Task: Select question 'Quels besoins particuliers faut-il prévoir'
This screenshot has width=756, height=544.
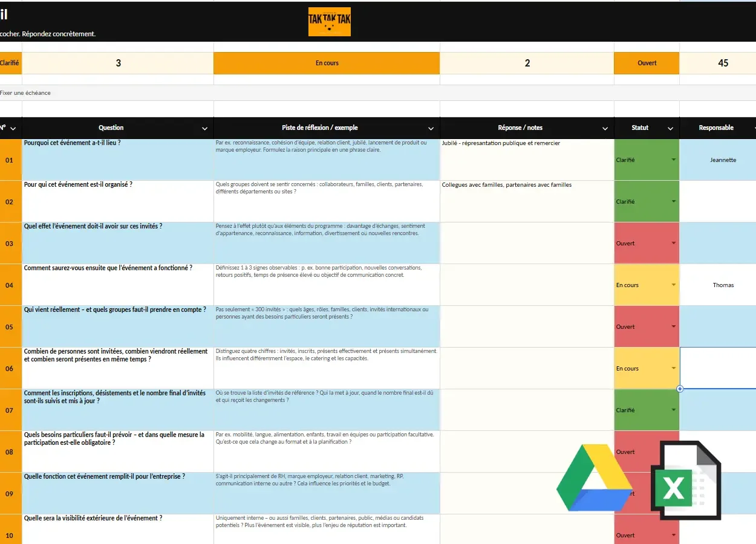Action: click(114, 438)
